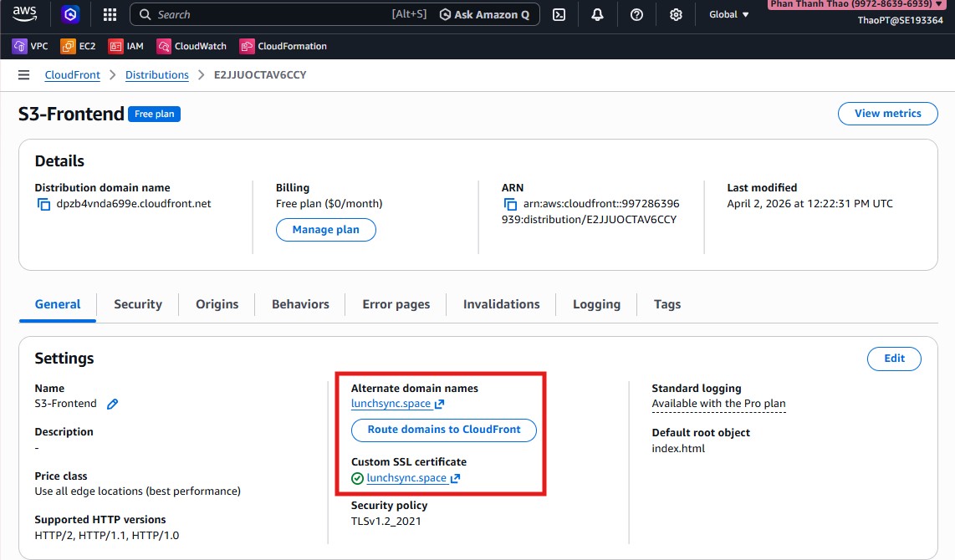Click Route domains to CloudFront button

pyautogui.click(x=443, y=430)
